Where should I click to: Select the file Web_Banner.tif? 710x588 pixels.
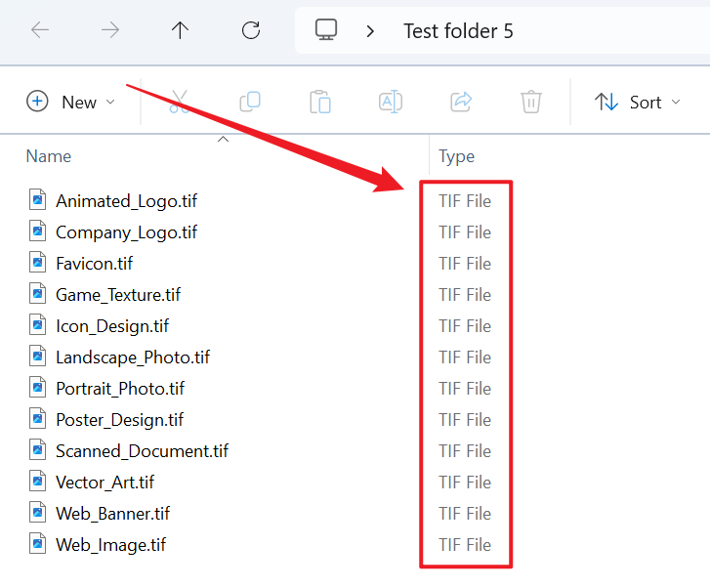tap(112, 513)
